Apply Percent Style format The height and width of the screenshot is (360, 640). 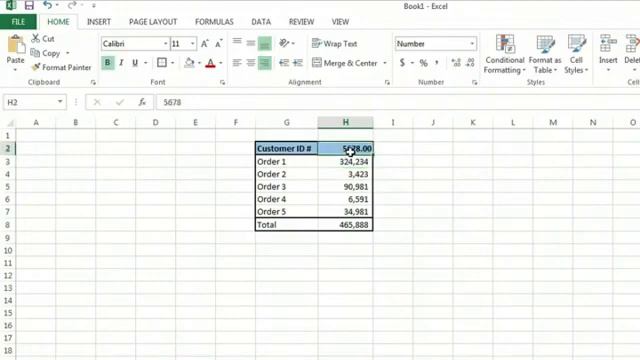(424, 63)
